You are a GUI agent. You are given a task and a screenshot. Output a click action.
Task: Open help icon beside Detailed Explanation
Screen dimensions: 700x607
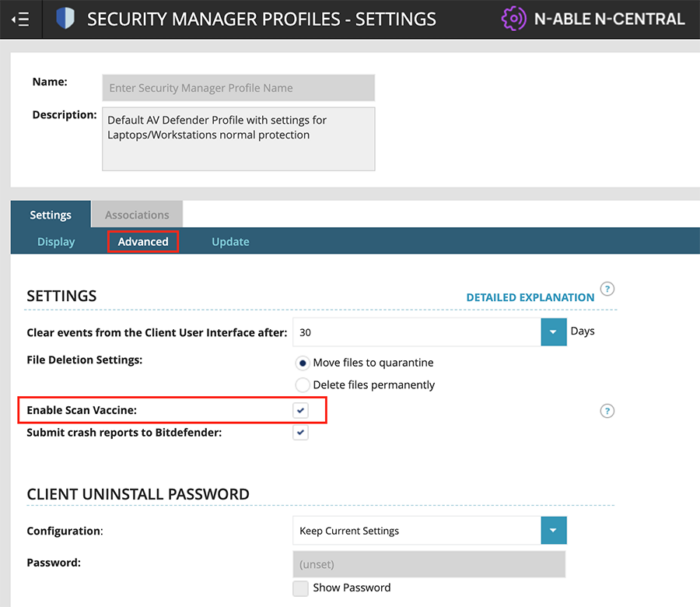607,290
